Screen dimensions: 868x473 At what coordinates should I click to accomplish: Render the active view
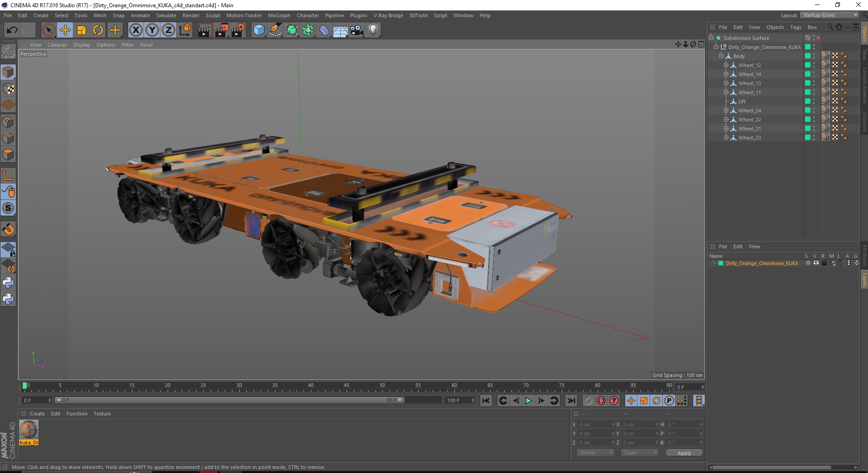click(205, 30)
